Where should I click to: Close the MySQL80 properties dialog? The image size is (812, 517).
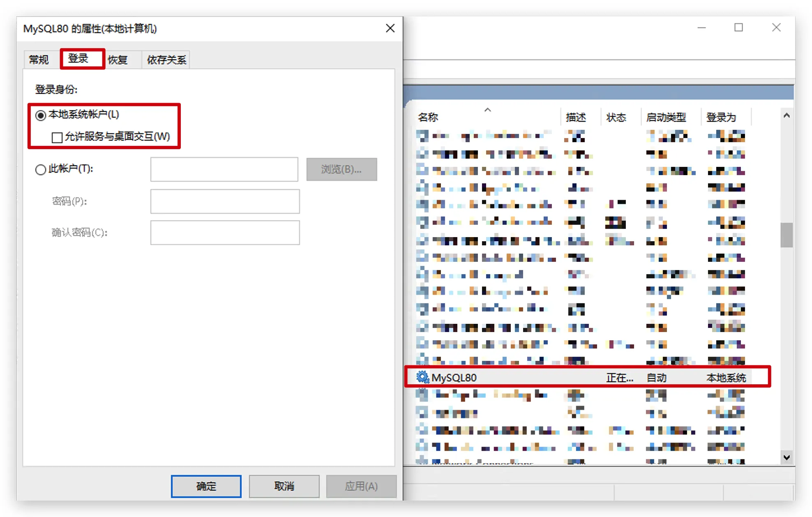click(x=390, y=28)
